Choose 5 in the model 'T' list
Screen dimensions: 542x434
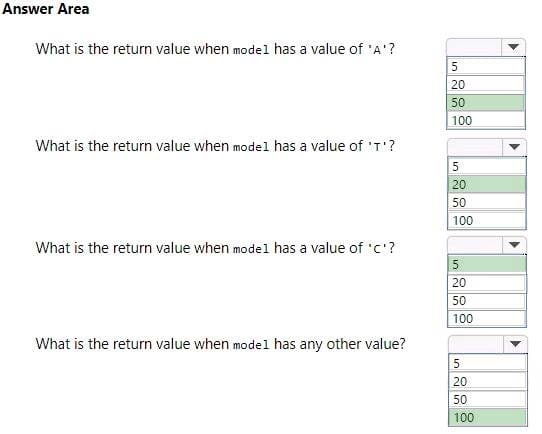(x=487, y=167)
